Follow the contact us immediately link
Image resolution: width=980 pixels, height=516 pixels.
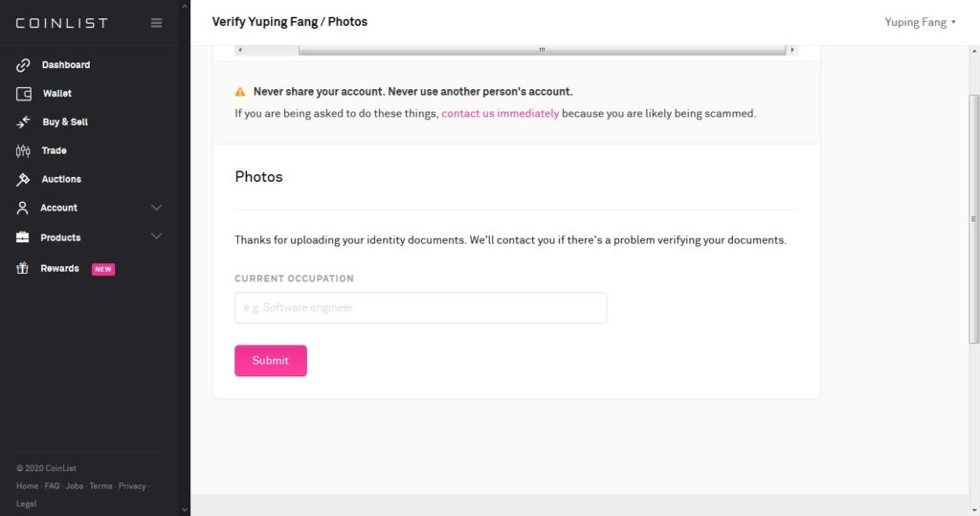click(x=500, y=114)
